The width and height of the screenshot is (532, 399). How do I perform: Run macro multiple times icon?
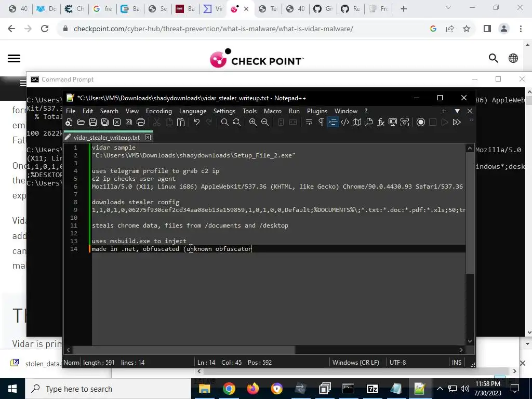tap(457, 122)
